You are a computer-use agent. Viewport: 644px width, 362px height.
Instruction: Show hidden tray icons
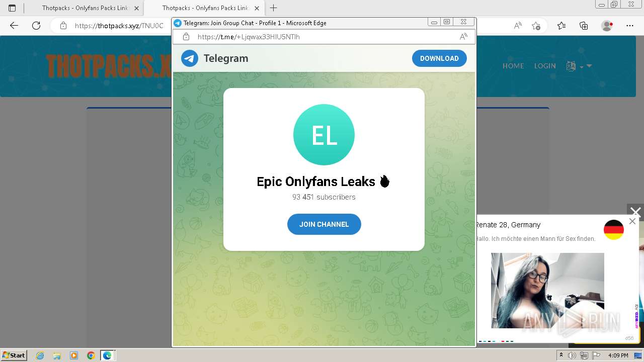pyautogui.click(x=561, y=355)
